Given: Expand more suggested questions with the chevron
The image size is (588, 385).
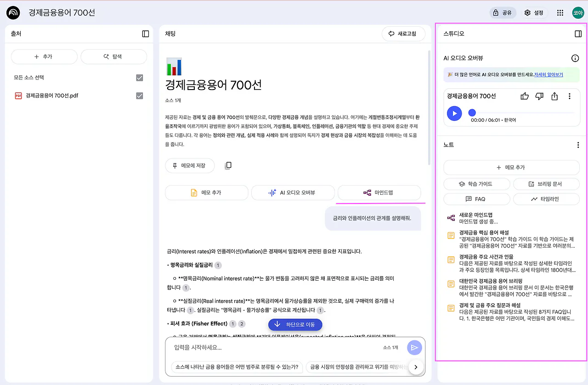Looking at the screenshot, I should click(x=416, y=367).
